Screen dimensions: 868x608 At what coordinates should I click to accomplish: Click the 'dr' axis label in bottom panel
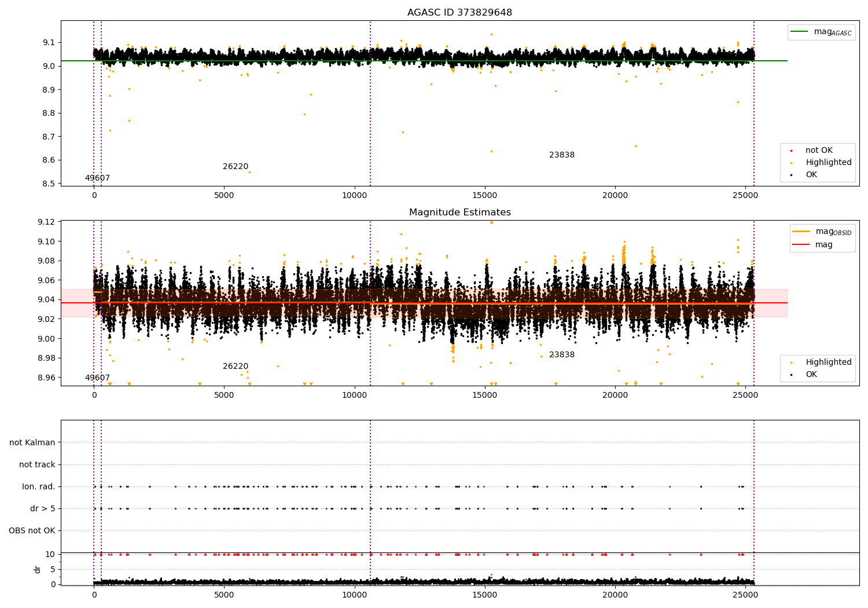(x=38, y=569)
